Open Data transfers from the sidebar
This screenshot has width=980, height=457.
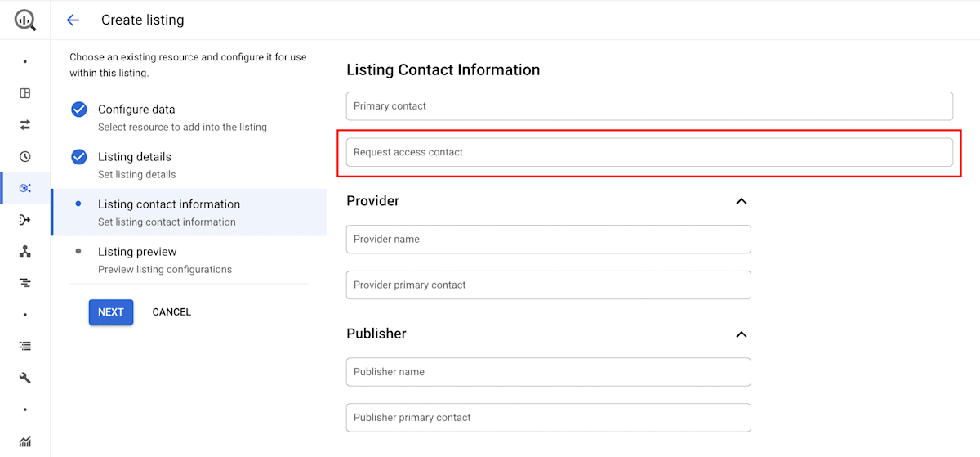click(x=25, y=124)
